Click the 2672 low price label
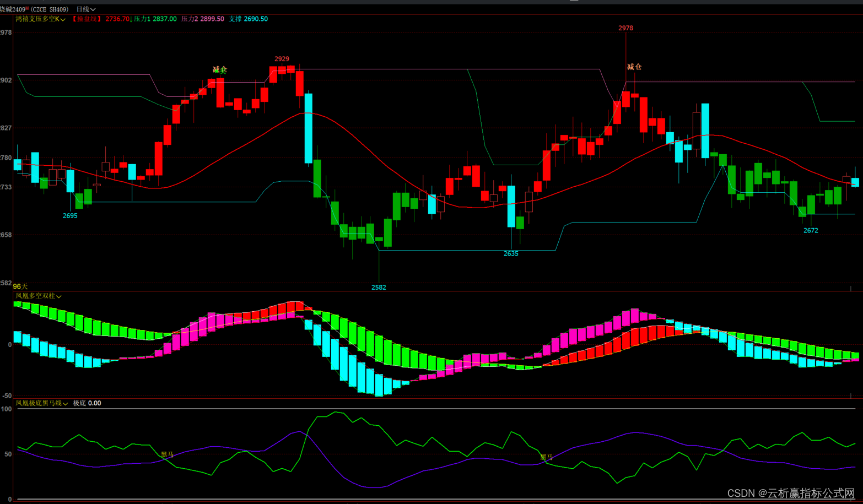The height and width of the screenshot is (504, 863). point(811,231)
